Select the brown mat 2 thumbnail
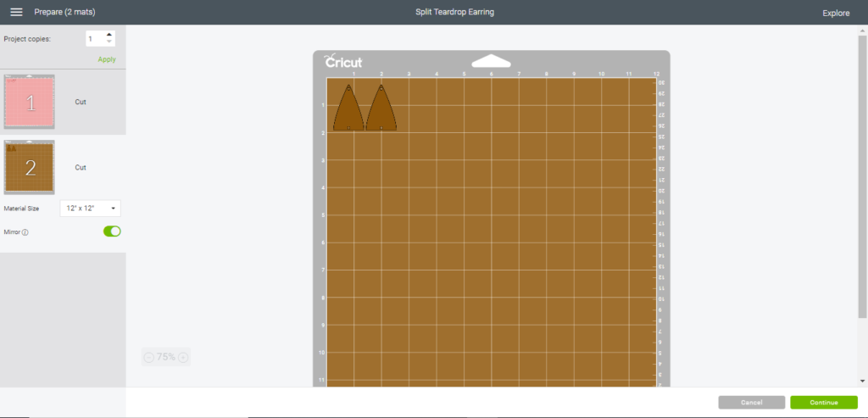The image size is (868, 418). [30, 167]
